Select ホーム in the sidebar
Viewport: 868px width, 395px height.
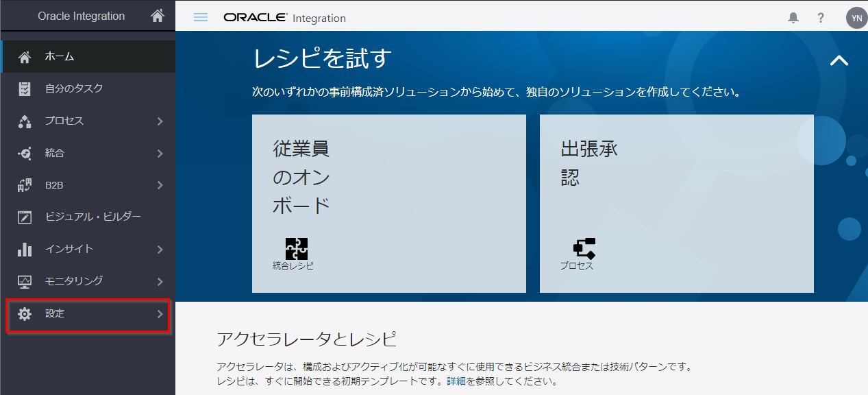pos(60,57)
